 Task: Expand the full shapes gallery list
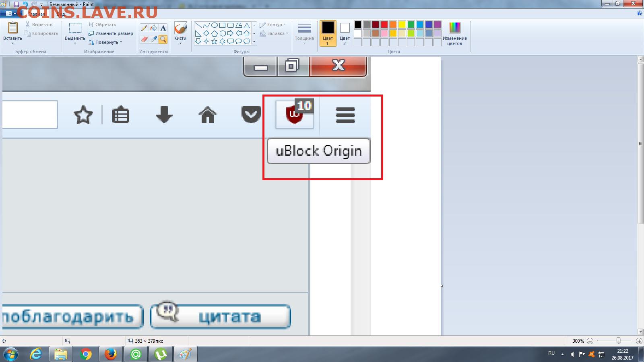point(254,41)
